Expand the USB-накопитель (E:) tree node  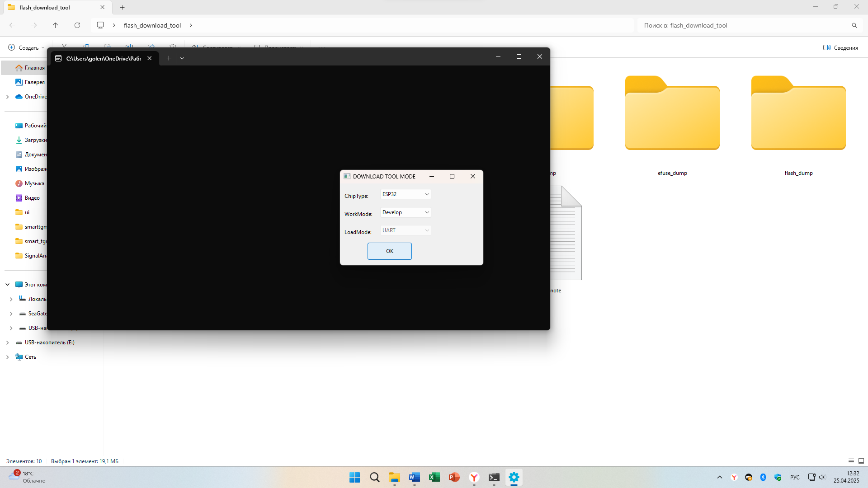point(7,343)
